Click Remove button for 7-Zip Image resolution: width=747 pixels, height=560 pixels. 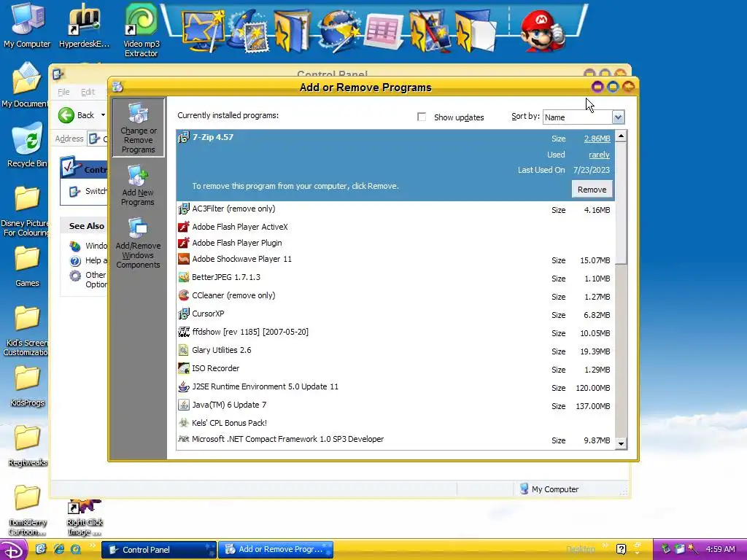pos(592,190)
